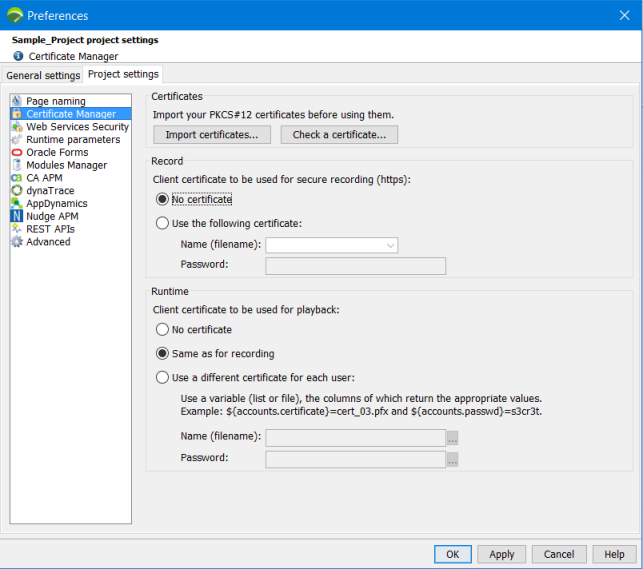Click the dynaTrace icon in list
The width and height of the screenshot is (643, 569).
[x=17, y=191]
